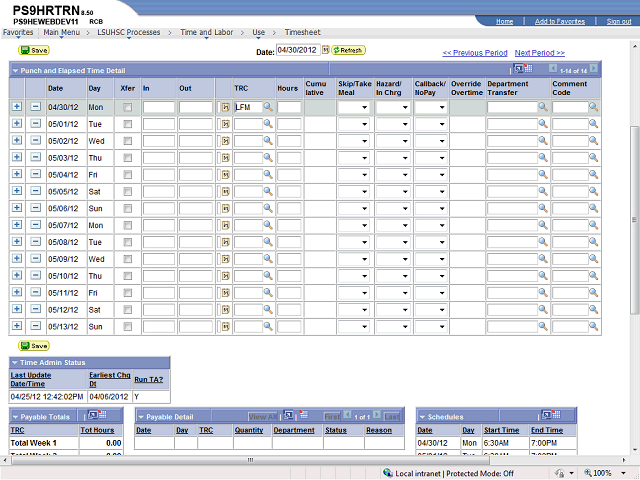Click the icon before TRC on 05/03/12

225,158
